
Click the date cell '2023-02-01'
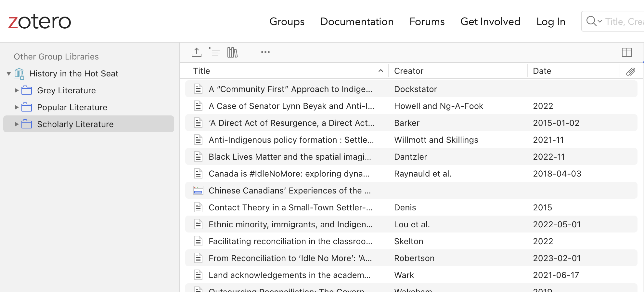click(x=557, y=258)
